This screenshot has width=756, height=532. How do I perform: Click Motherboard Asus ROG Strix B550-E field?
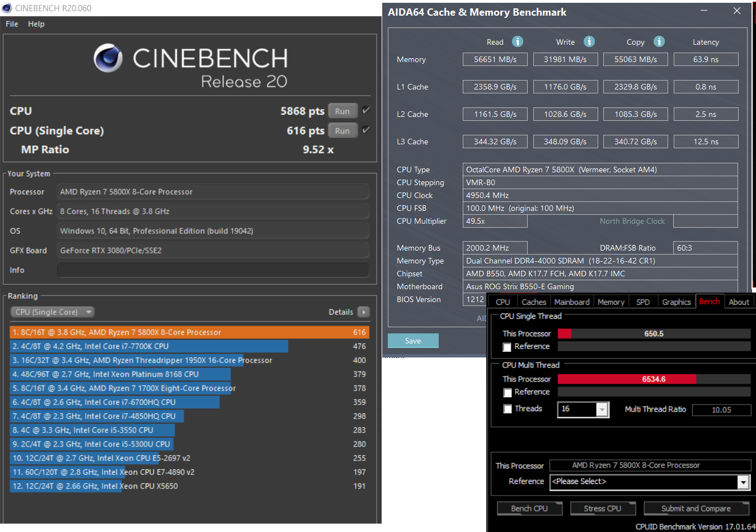pyautogui.click(x=600, y=286)
